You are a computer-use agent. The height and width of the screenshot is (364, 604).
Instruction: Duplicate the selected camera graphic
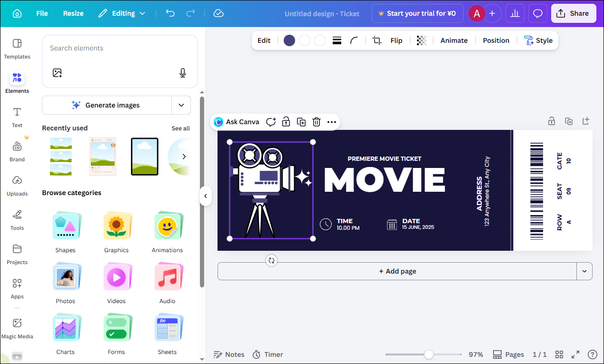pyautogui.click(x=301, y=122)
